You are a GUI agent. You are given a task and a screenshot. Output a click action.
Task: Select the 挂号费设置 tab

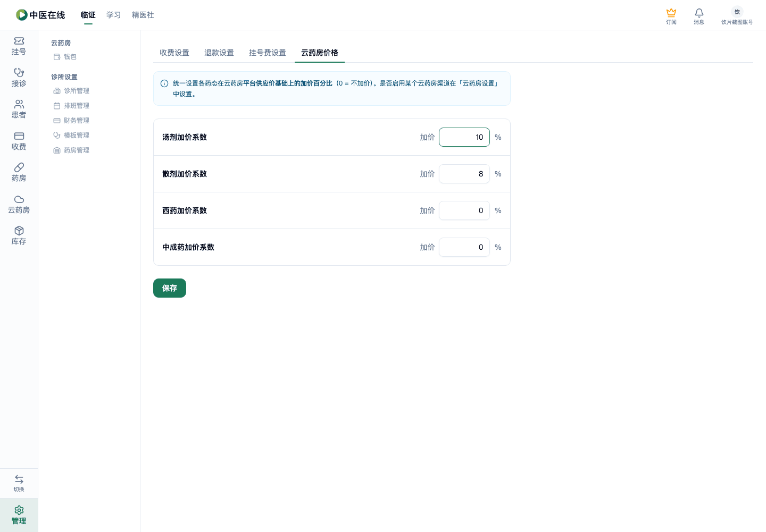point(268,53)
